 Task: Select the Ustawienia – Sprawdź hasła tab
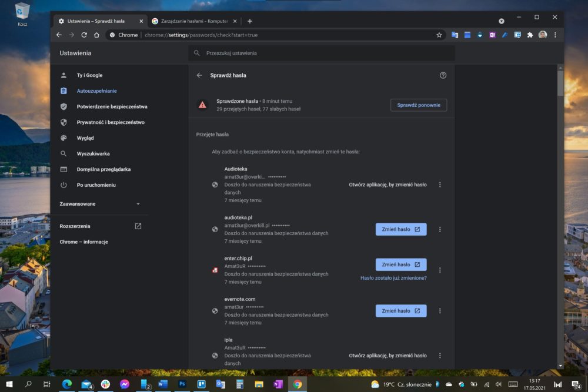96,21
